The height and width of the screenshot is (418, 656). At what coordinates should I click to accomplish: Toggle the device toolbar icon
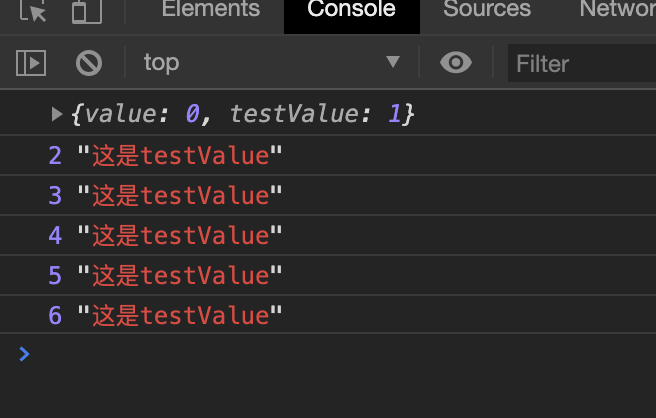click(87, 11)
